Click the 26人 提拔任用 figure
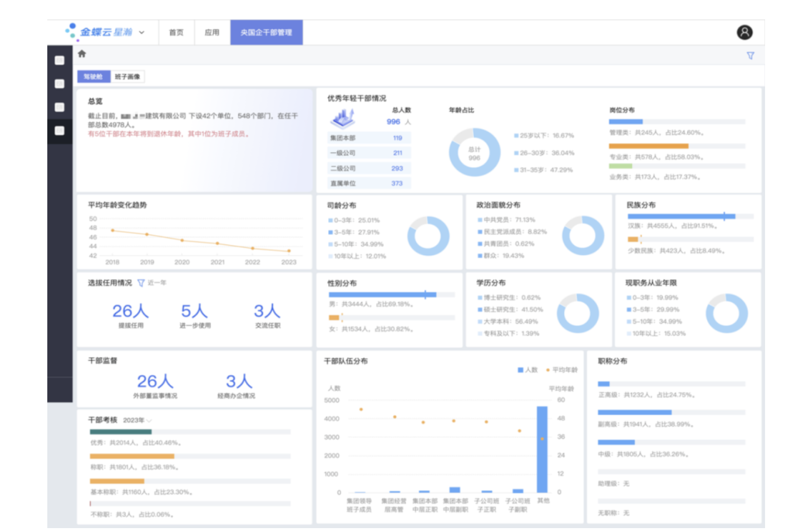 point(131,311)
